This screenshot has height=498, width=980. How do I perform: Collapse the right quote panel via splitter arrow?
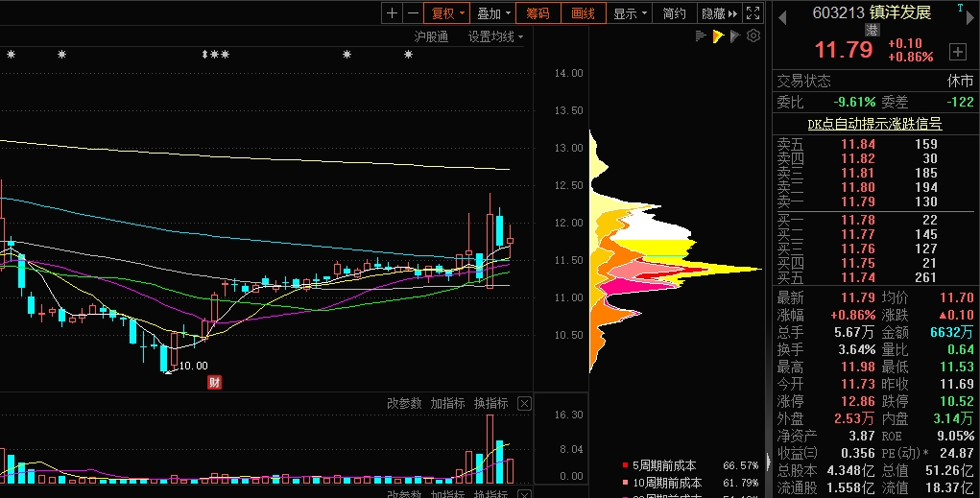click(768, 462)
